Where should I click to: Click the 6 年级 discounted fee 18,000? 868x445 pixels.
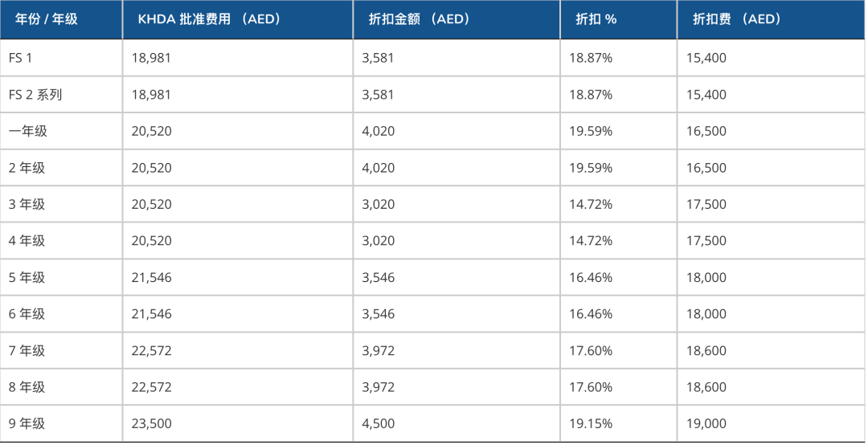[x=706, y=314]
